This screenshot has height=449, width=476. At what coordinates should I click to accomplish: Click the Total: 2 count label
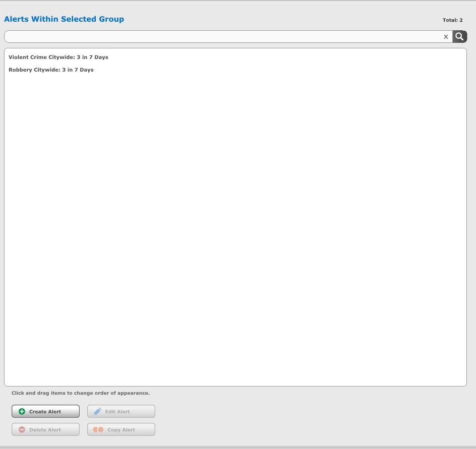pyautogui.click(x=452, y=20)
